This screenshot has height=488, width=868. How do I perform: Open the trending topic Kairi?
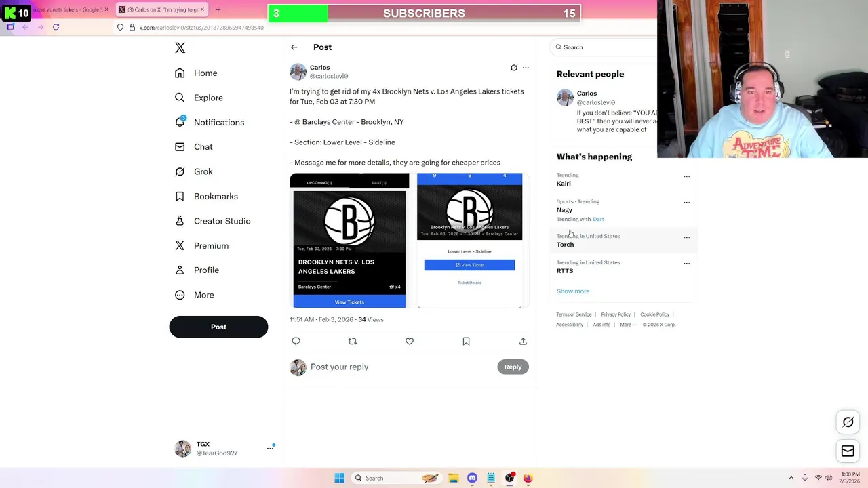tap(564, 184)
